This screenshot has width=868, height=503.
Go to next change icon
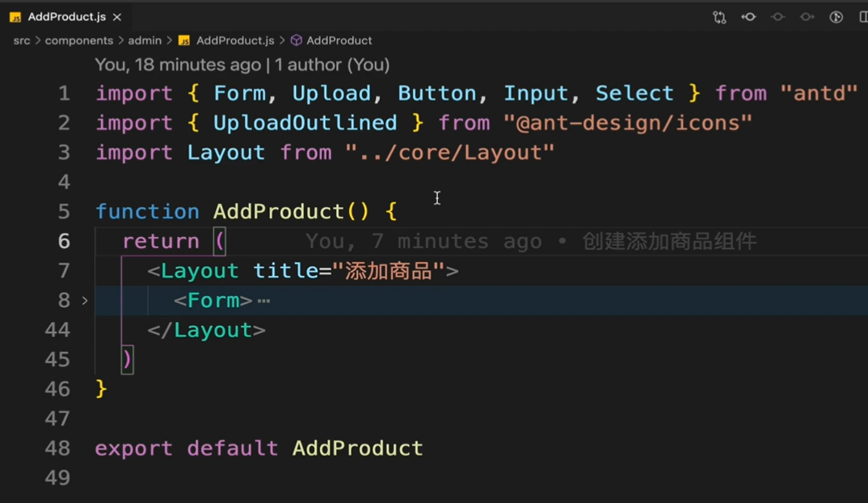pyautogui.click(x=807, y=17)
